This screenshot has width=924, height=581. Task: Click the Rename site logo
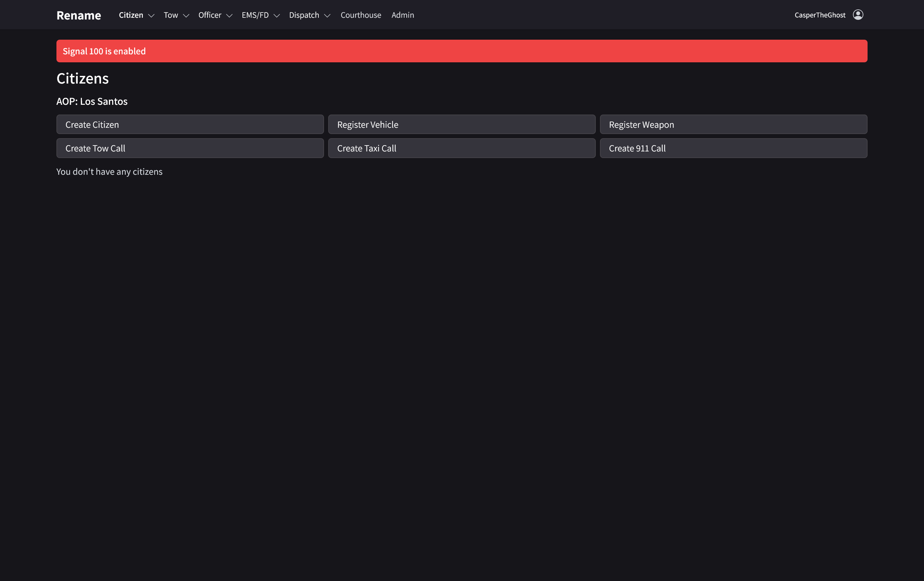pos(79,15)
